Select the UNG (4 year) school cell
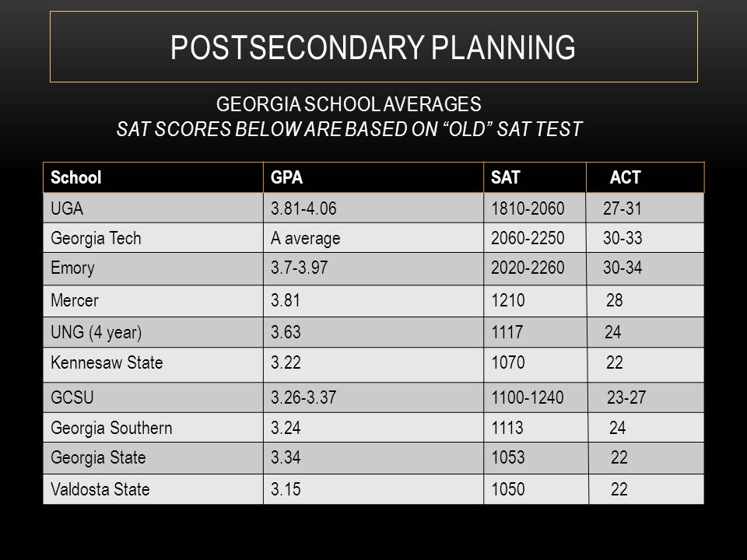The height and width of the screenshot is (560, 747). [153, 332]
